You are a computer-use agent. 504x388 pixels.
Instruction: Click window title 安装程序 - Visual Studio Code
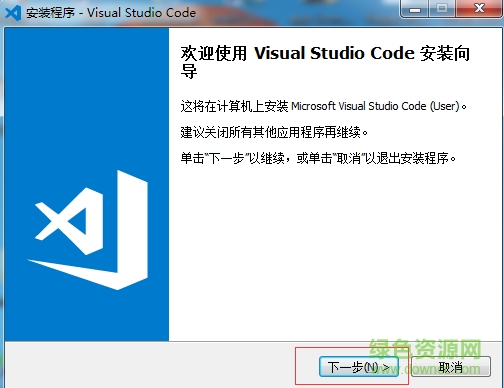(x=111, y=13)
